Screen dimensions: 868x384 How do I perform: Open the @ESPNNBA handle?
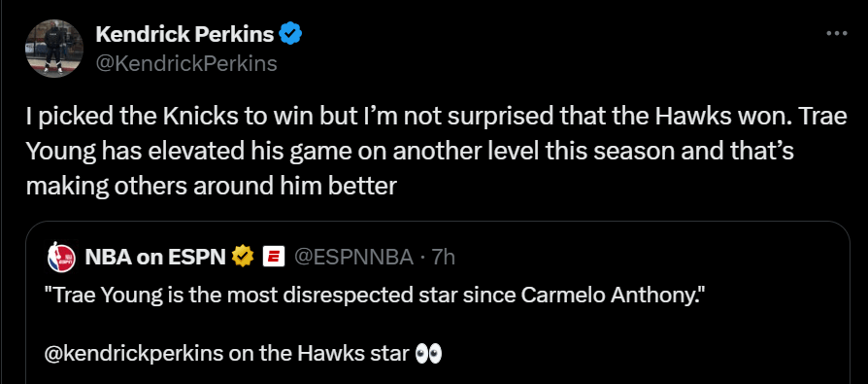point(353,257)
